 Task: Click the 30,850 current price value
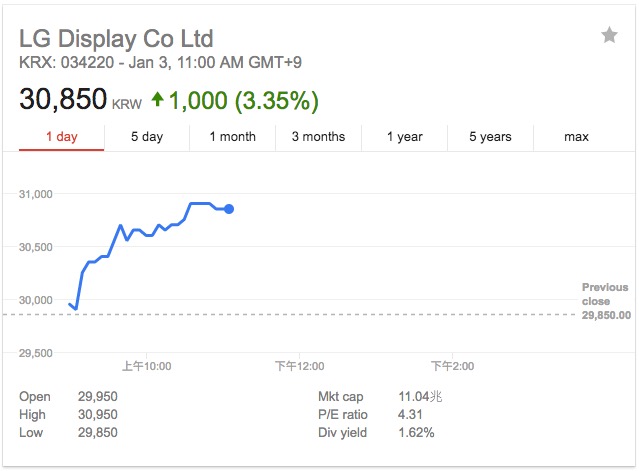coord(64,101)
